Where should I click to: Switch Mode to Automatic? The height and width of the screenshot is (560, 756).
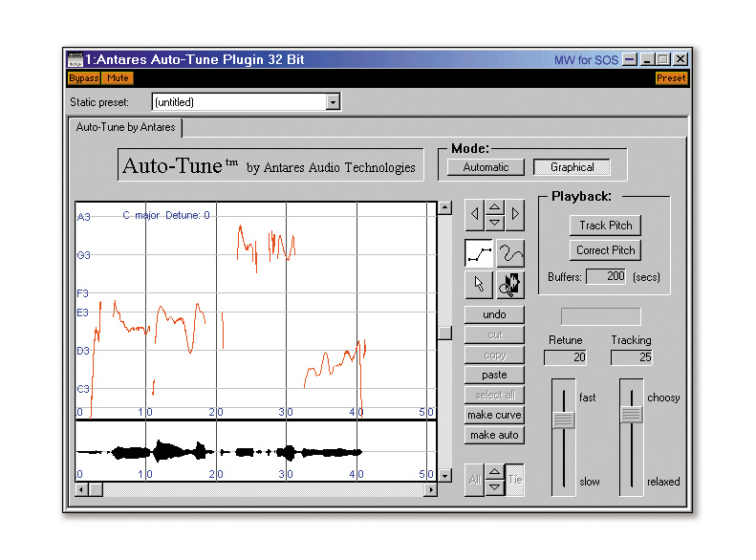[486, 167]
